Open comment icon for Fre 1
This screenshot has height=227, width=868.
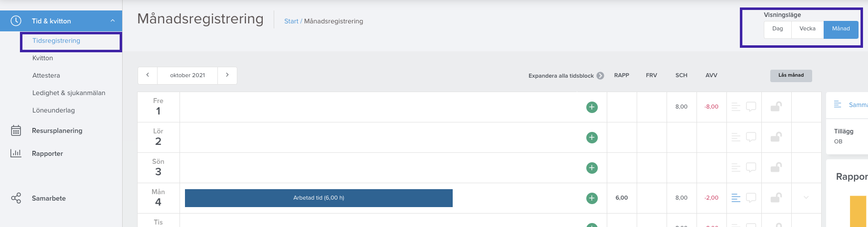coord(751,107)
